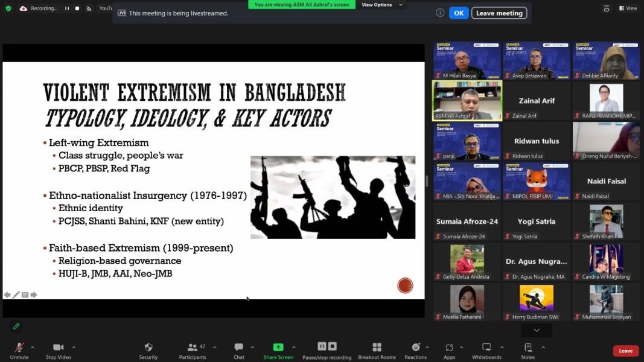Click the green encryption shield icon
Image resolution: width=644 pixels, height=362 pixels.
8,8
